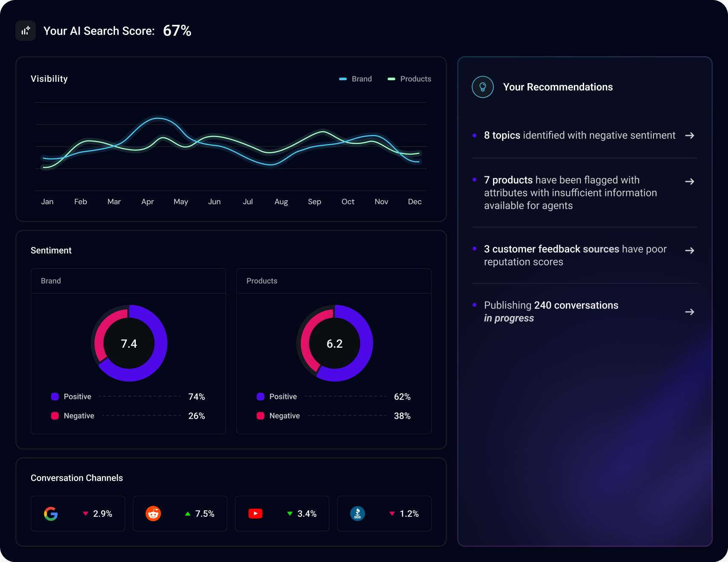Click the lightbulb recommendations icon

(x=482, y=87)
